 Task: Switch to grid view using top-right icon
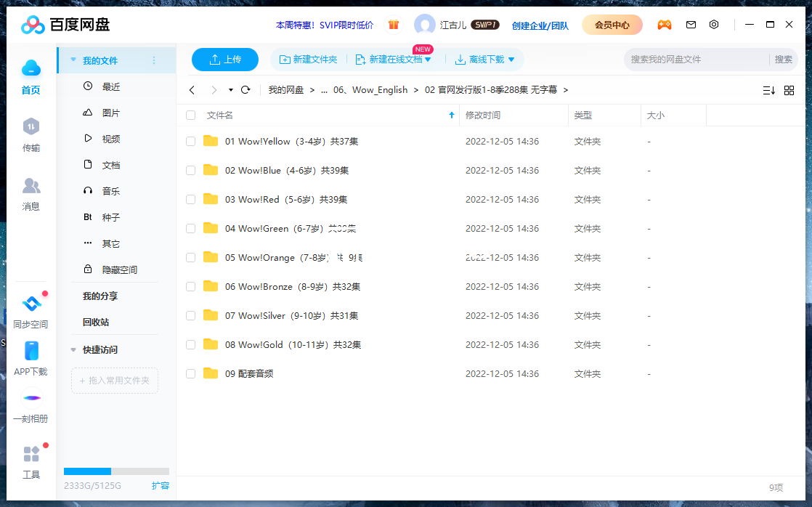coord(790,90)
